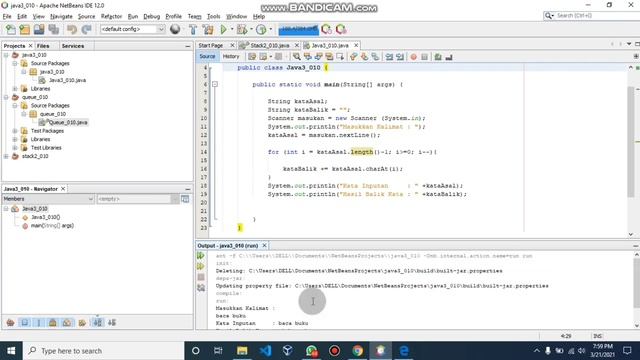Open the File menu
This screenshot has width=640, height=360.
(x=7, y=16)
